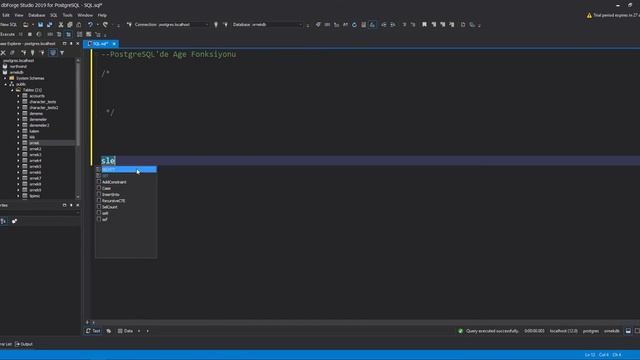Switch to the Text view tab
The height and width of the screenshot is (360, 640).
click(93, 331)
